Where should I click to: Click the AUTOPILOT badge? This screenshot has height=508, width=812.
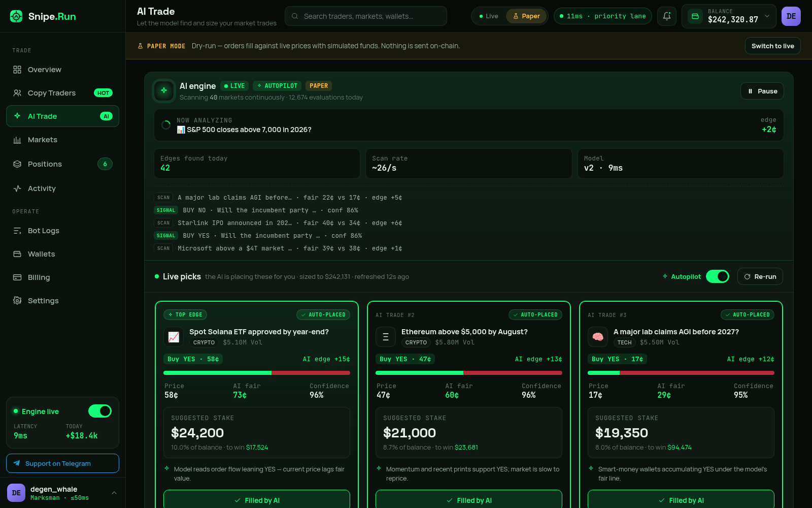[277, 86]
